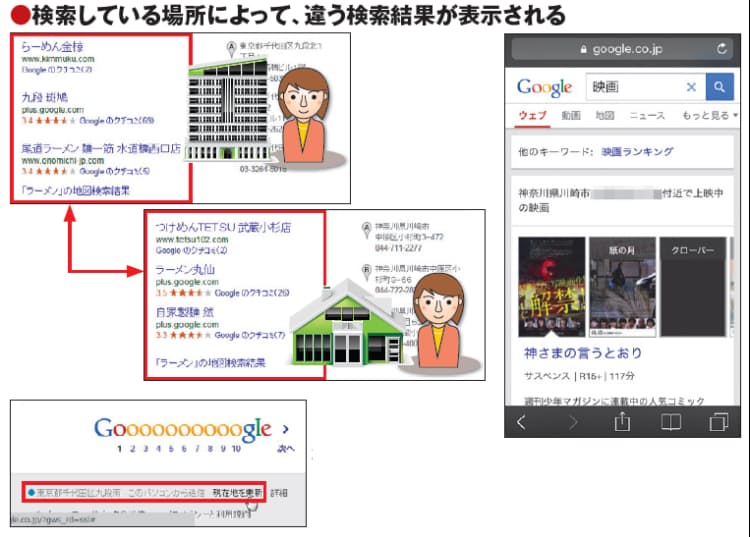
Task: Open the 九段 斑鳩 result link
Action: (44, 97)
